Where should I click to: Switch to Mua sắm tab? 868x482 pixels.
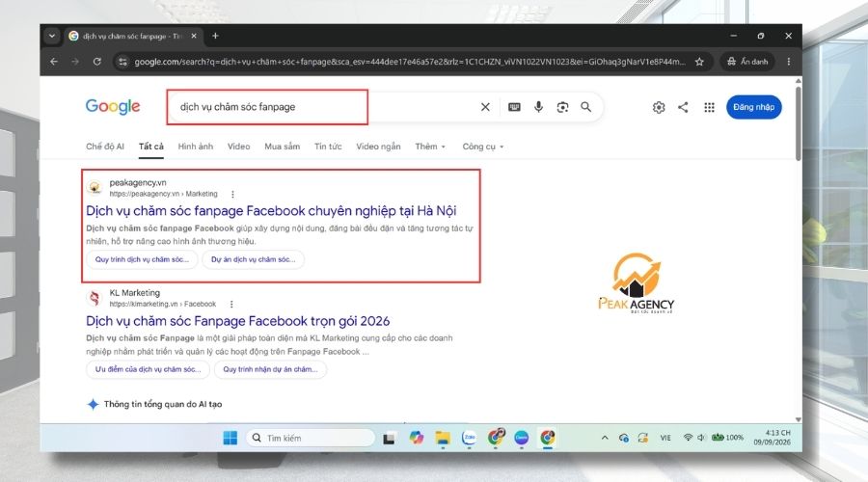[282, 147]
